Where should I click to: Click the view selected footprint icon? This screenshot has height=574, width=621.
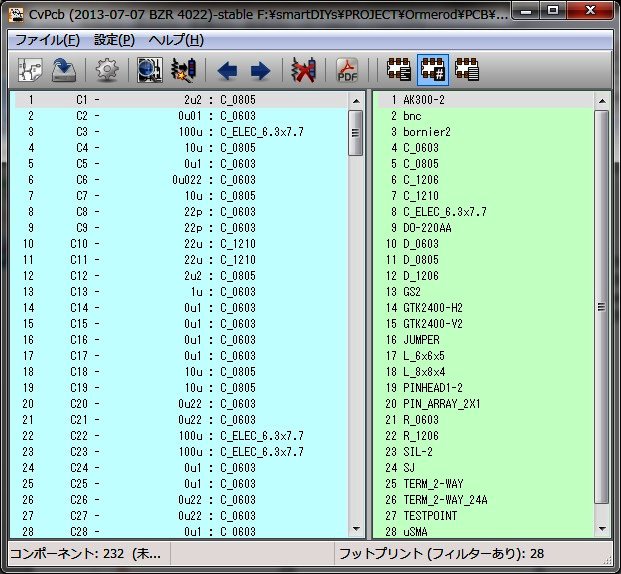[x=150, y=70]
